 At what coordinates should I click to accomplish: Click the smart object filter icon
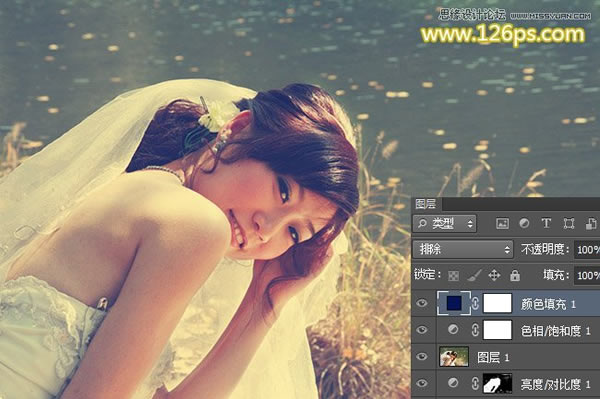click(591, 223)
